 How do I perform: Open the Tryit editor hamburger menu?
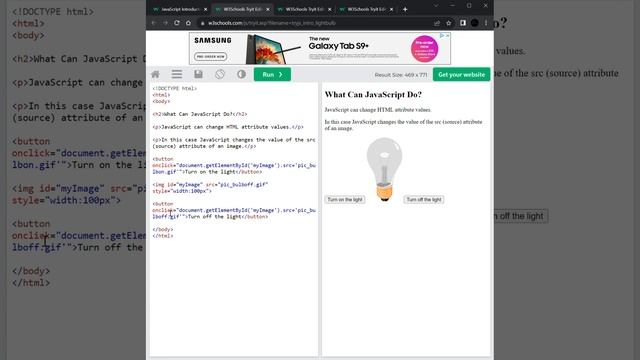point(177,74)
